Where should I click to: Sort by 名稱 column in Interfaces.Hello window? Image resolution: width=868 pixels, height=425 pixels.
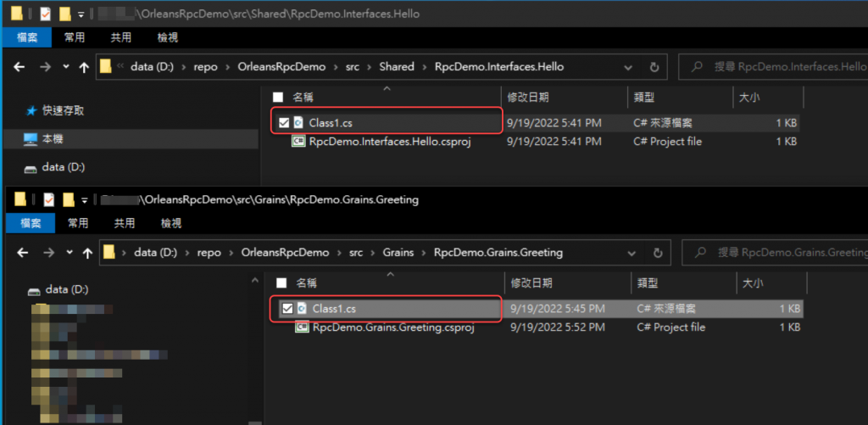303,98
